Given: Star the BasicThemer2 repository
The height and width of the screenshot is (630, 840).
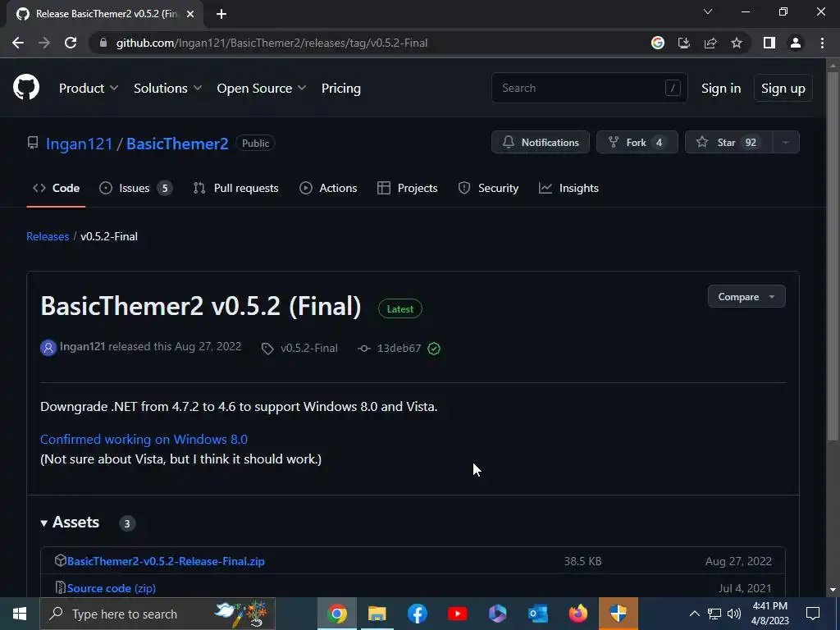Looking at the screenshot, I should tap(729, 143).
